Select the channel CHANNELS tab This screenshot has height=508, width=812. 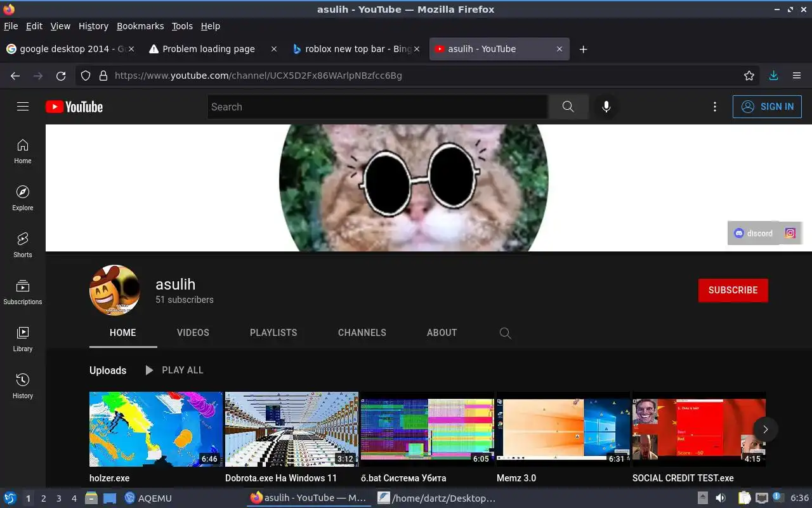pyautogui.click(x=362, y=333)
